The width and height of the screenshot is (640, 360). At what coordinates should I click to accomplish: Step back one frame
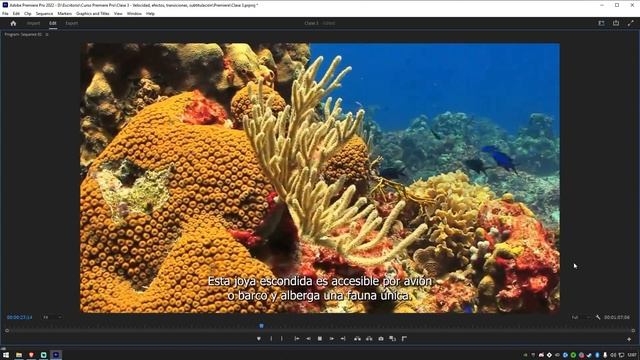pos(308,339)
